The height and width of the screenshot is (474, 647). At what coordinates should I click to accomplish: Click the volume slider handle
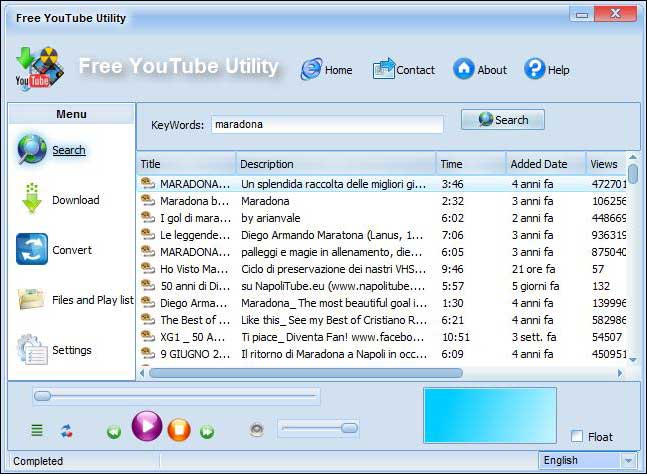click(x=349, y=428)
